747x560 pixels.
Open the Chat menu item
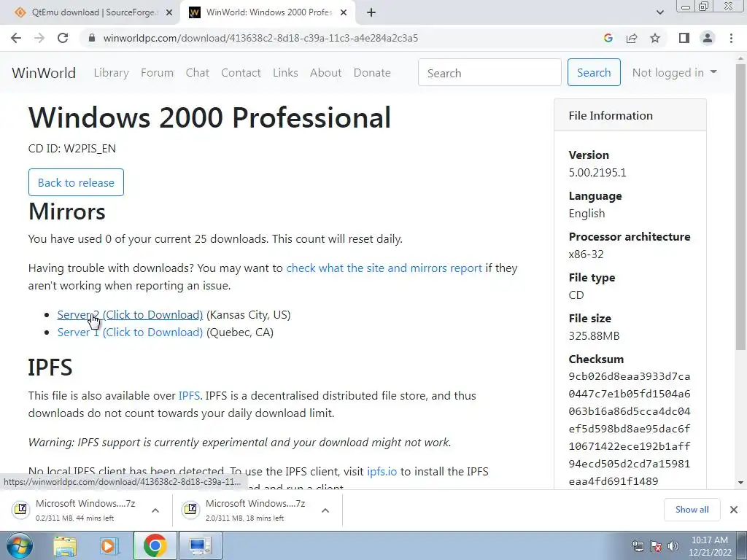pos(197,73)
